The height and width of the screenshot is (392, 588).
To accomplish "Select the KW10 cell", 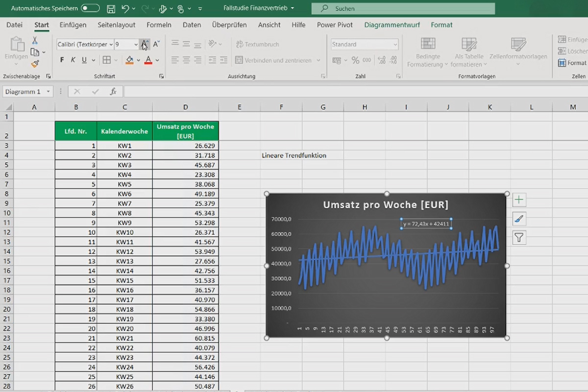I will [x=124, y=232].
